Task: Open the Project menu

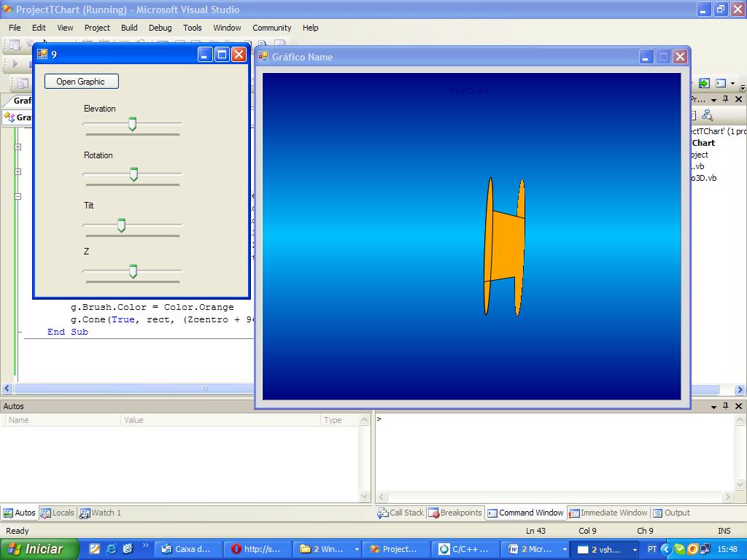Action: click(x=97, y=28)
